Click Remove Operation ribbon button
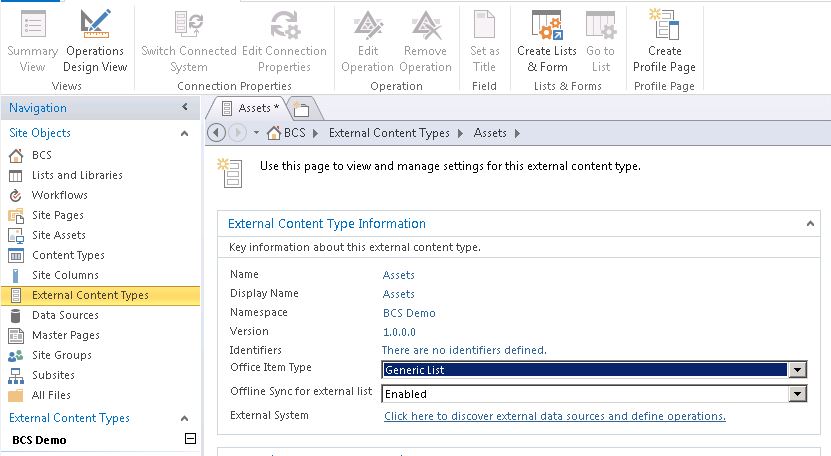This screenshot has width=831, height=456. 426,41
